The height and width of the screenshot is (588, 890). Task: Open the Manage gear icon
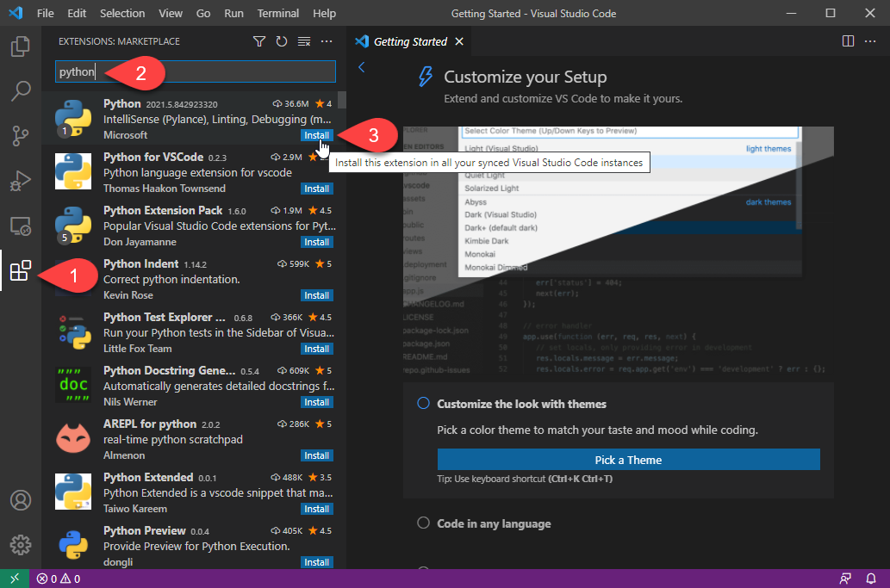click(x=21, y=545)
